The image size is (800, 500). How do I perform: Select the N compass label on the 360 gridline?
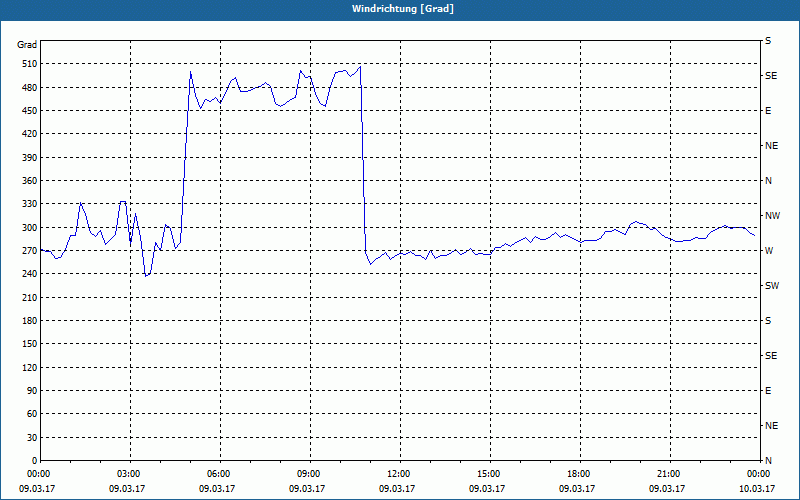coord(768,181)
